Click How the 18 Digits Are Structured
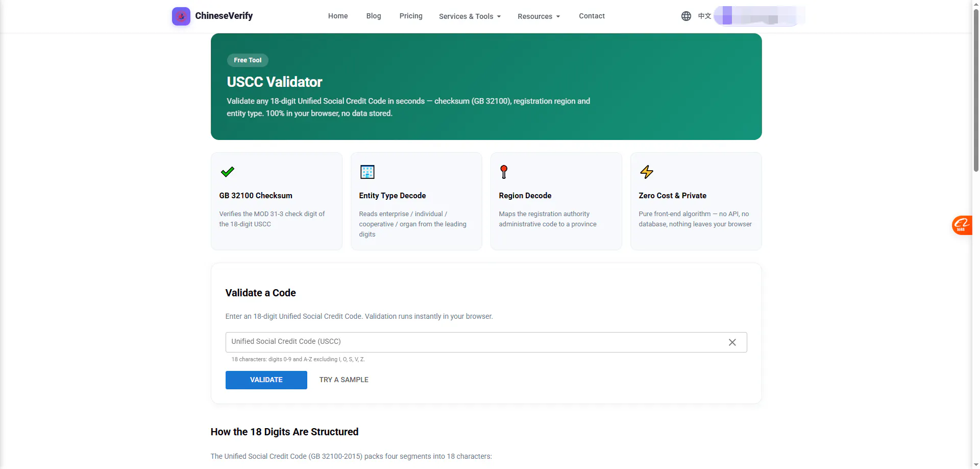 pyautogui.click(x=285, y=432)
